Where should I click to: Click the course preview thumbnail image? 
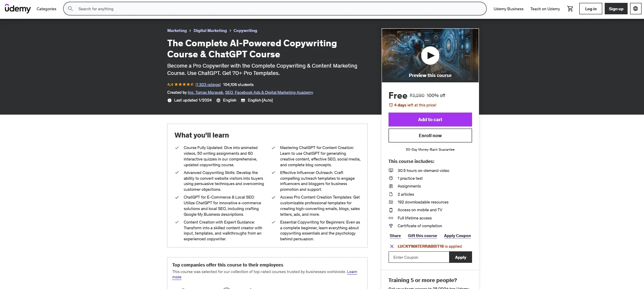[x=430, y=55]
